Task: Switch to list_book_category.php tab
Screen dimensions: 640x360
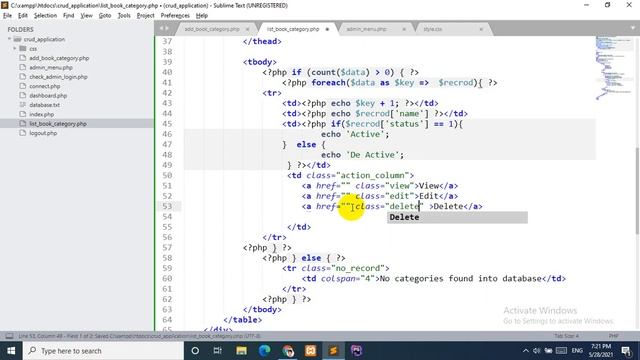Action: click(x=293, y=29)
